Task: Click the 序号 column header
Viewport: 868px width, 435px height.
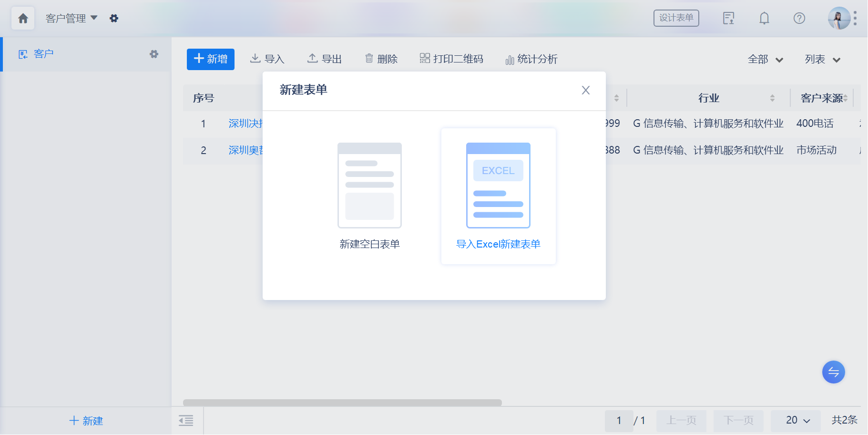Action: (204, 98)
